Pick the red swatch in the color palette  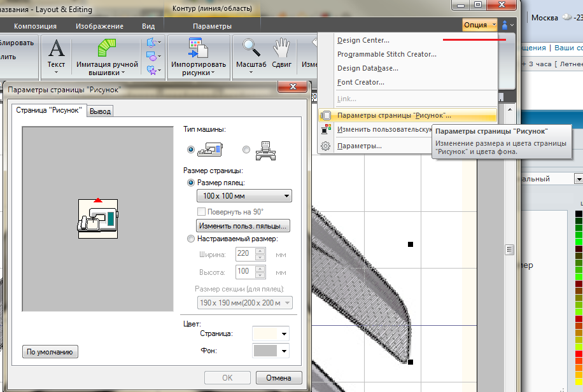(578, 353)
